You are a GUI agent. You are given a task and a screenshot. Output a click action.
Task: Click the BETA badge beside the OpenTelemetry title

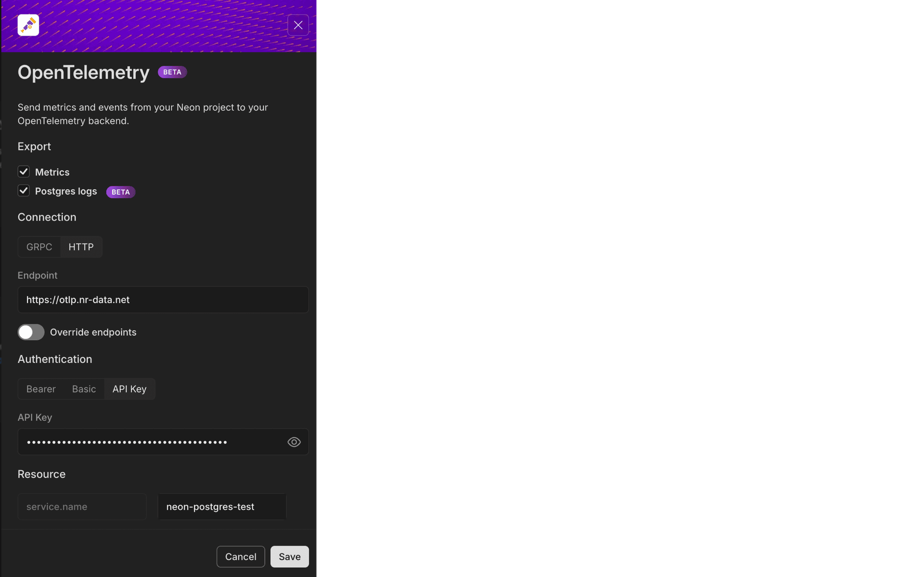tap(172, 72)
